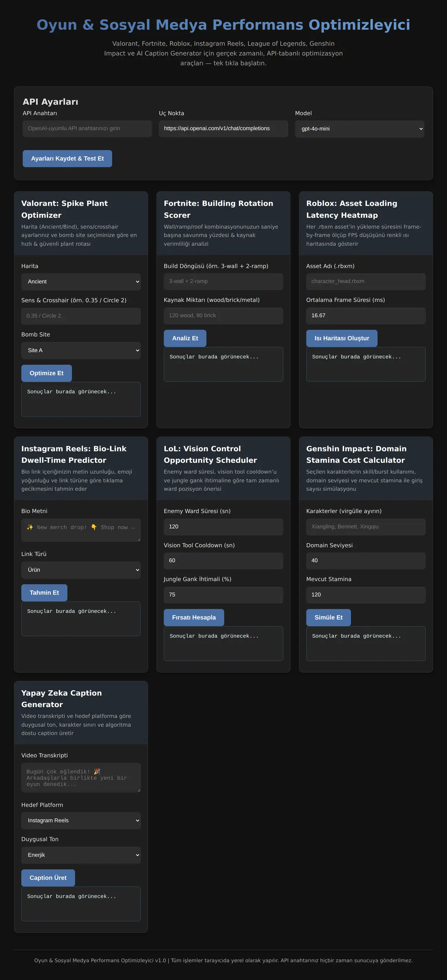Click Isı Haritası Oluştur button
Screen dimensions: 447x980
pos(342,338)
